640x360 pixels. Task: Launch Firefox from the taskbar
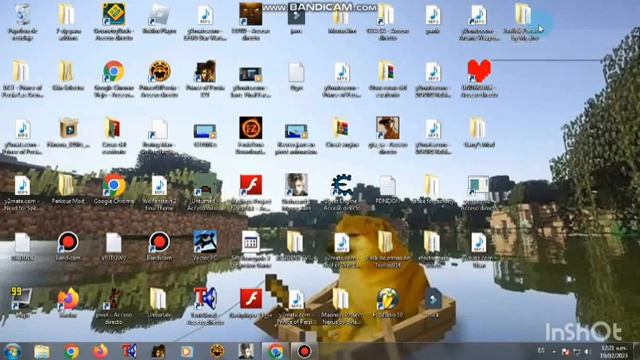[100, 351]
